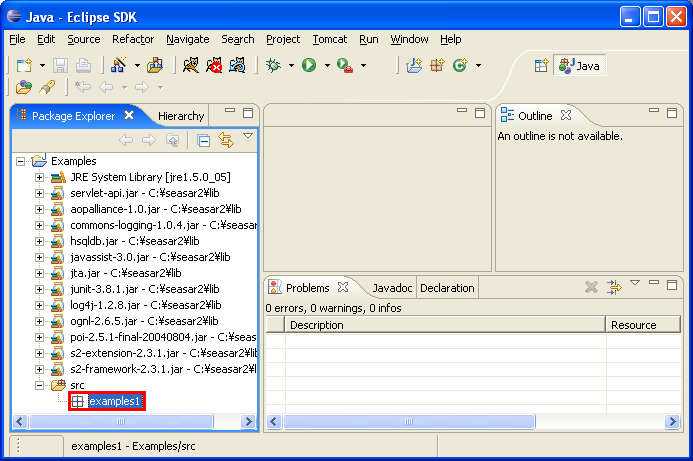Close the Outline view tab
693x461 pixels.
[566, 116]
